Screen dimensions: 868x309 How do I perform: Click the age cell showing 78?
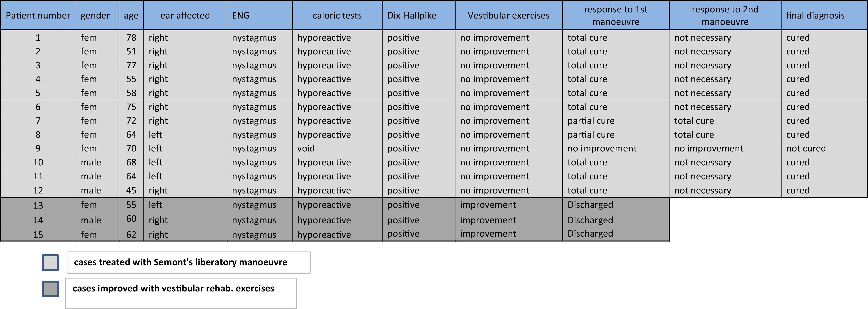pyautogui.click(x=131, y=38)
